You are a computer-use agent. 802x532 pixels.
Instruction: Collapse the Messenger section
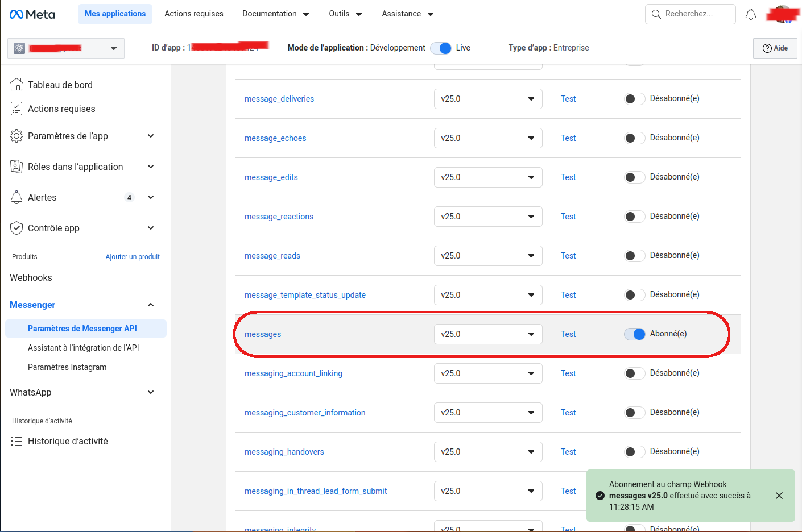pos(151,305)
